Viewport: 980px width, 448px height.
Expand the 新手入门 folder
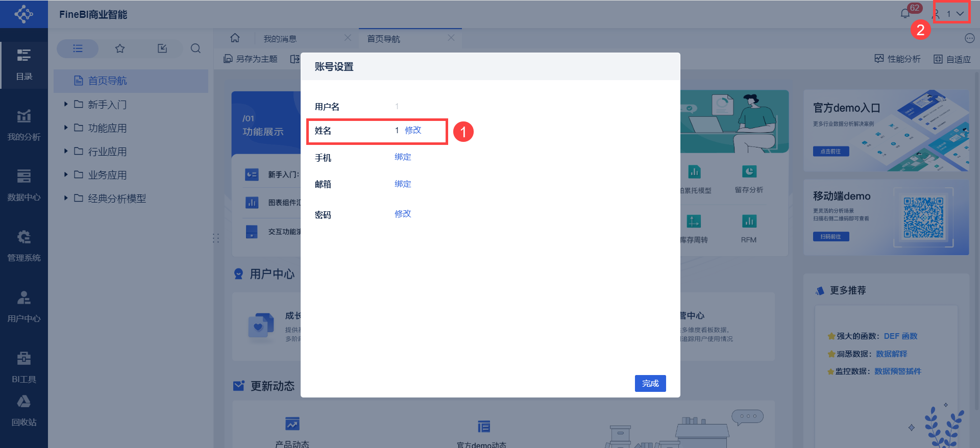[66, 104]
